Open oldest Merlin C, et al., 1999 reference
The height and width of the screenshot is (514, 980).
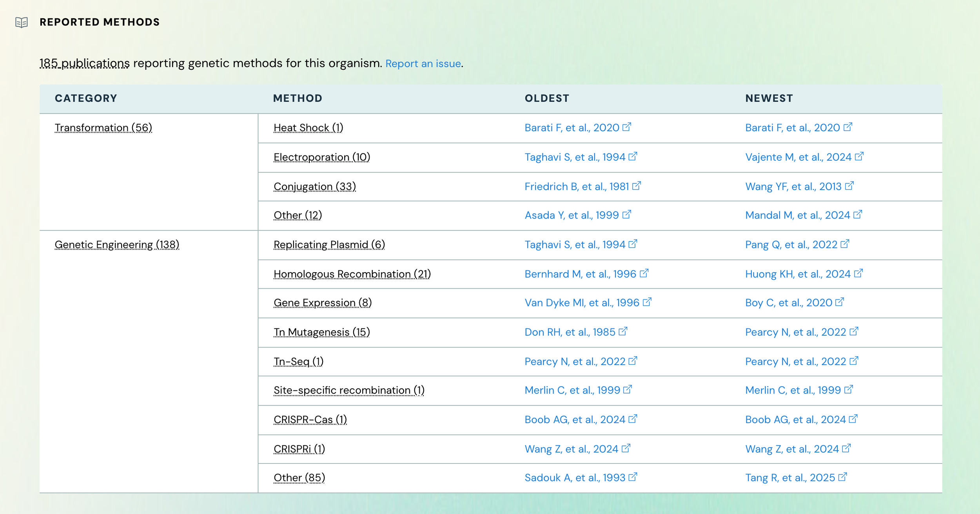click(x=572, y=390)
